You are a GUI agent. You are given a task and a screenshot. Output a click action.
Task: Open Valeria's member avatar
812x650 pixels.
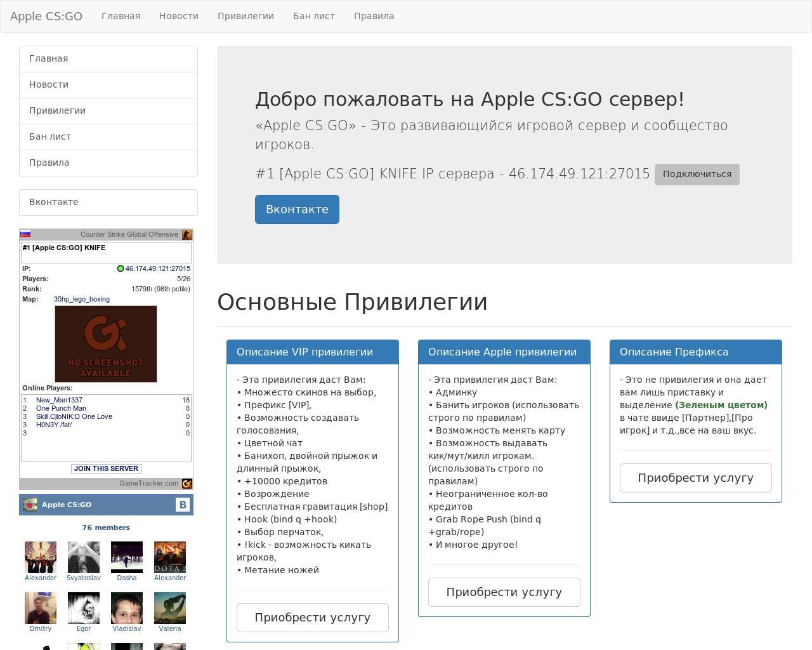[x=170, y=608]
